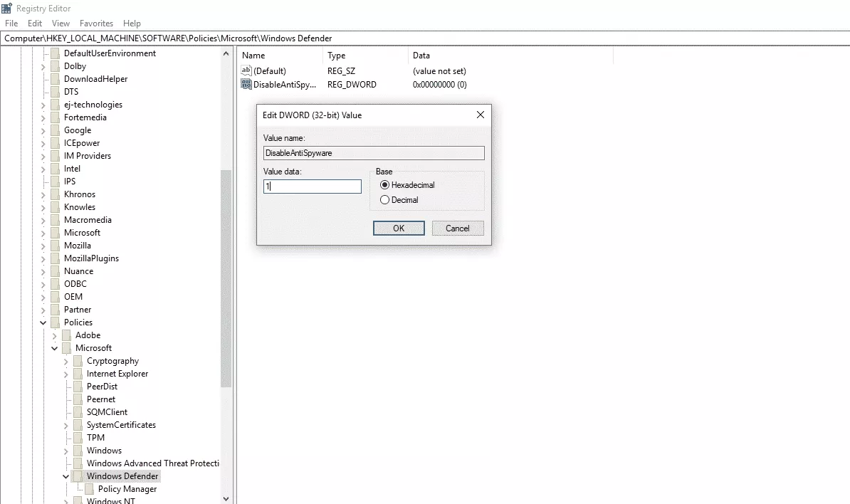
Task: Select the Hexadecimal base radio button
Action: (385, 185)
